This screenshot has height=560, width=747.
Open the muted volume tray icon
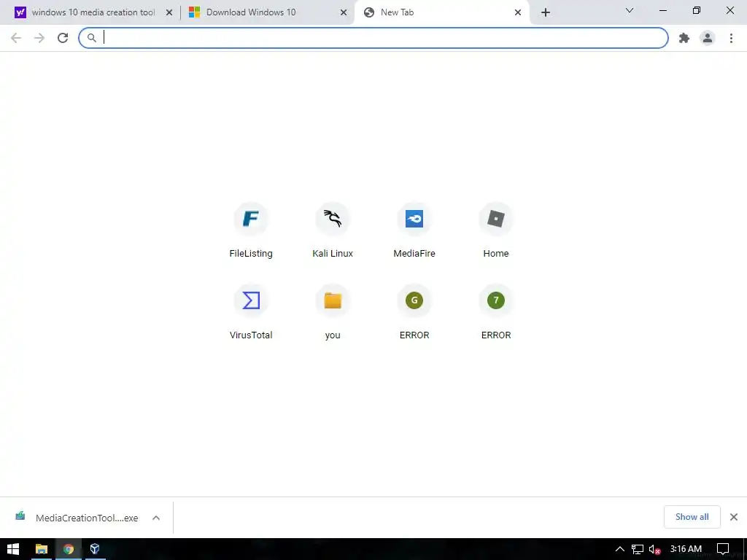point(654,549)
